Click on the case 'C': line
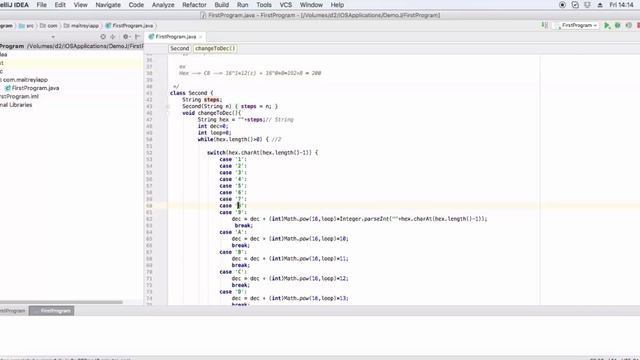Viewport: 640px width, 360px height. 233,272
